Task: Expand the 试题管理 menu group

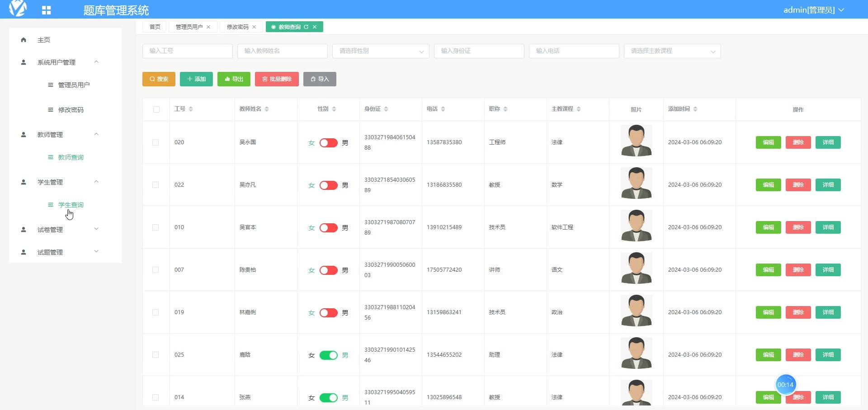Action: pyautogui.click(x=96, y=252)
